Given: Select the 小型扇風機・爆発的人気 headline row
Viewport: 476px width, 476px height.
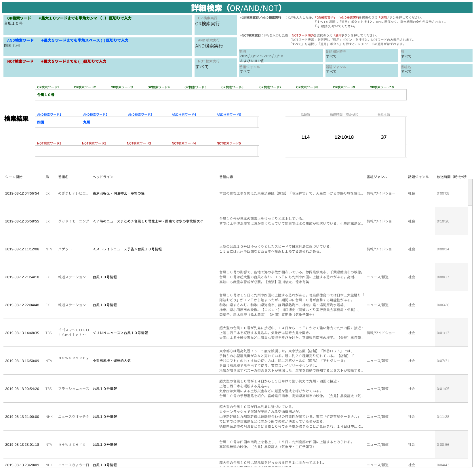Looking at the screenshot, I should 112,361.
